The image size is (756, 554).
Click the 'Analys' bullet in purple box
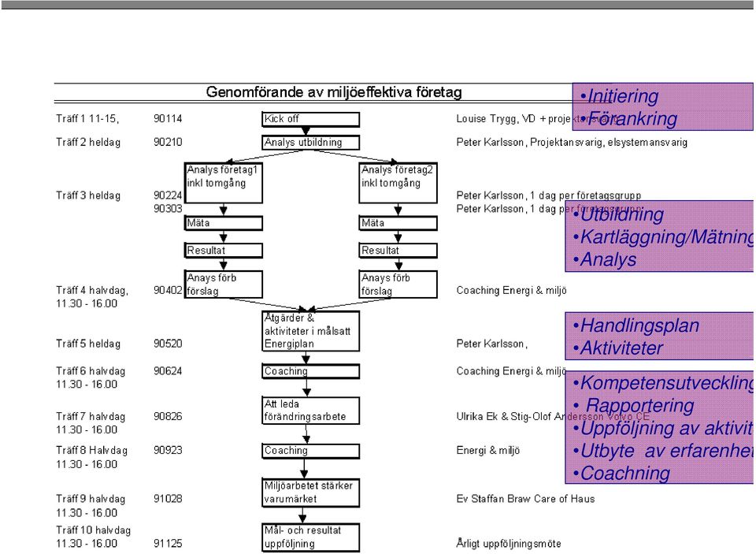tap(605, 259)
